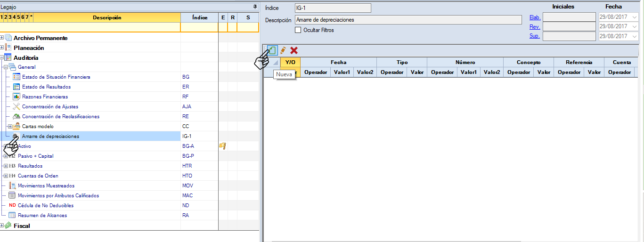644x242 pixels.
Task: Click the pin icon on Legajo panel
Action: (255, 7)
